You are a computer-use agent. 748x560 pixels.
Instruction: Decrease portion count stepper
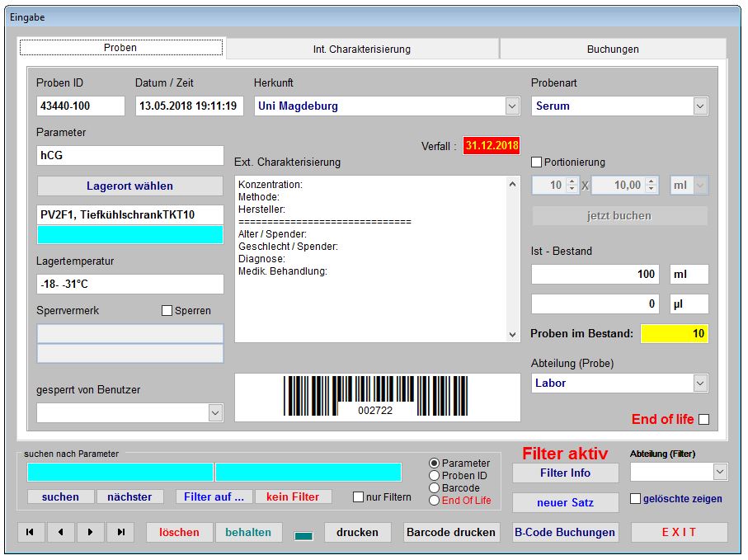pos(572,189)
